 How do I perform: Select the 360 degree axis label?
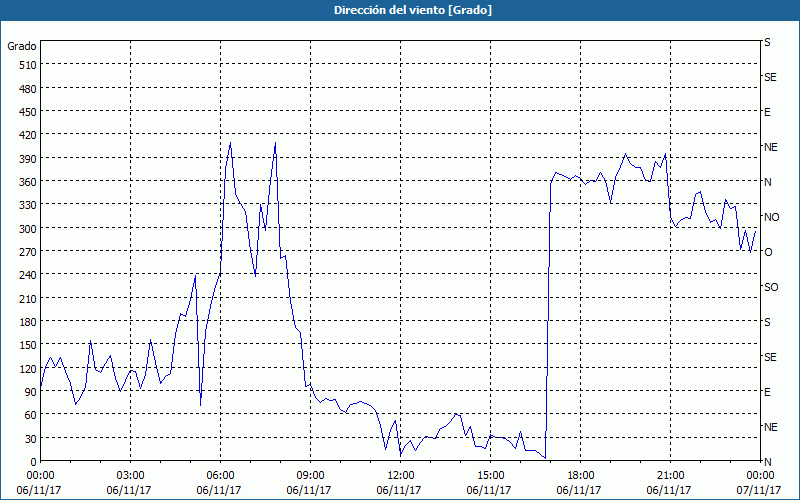[x=28, y=182]
